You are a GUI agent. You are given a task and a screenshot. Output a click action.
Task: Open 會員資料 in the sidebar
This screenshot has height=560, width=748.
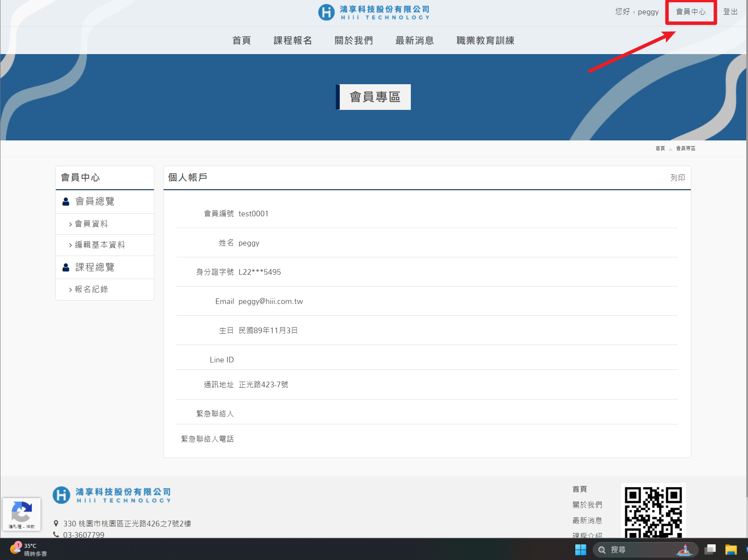[x=91, y=224]
